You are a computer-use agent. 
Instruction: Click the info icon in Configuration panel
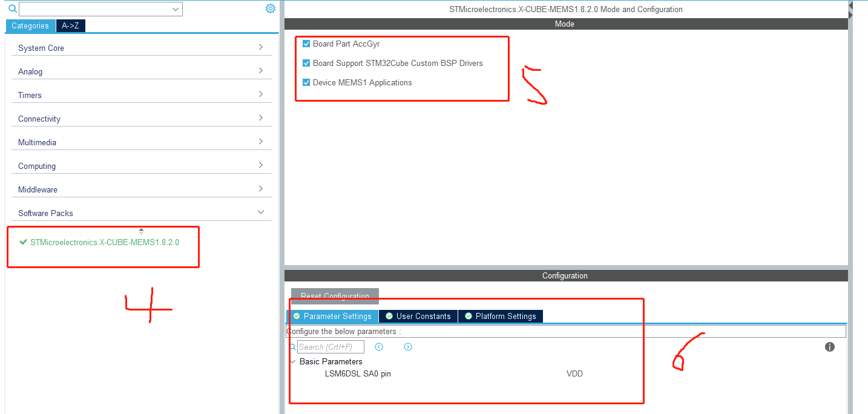pyautogui.click(x=830, y=347)
